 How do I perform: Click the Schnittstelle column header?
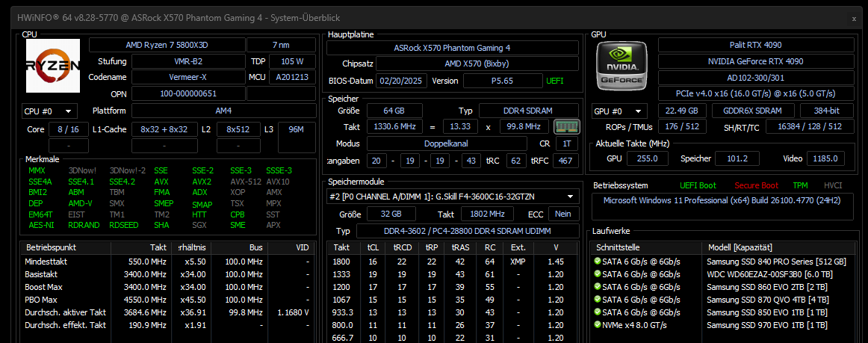pyautogui.click(x=646, y=247)
